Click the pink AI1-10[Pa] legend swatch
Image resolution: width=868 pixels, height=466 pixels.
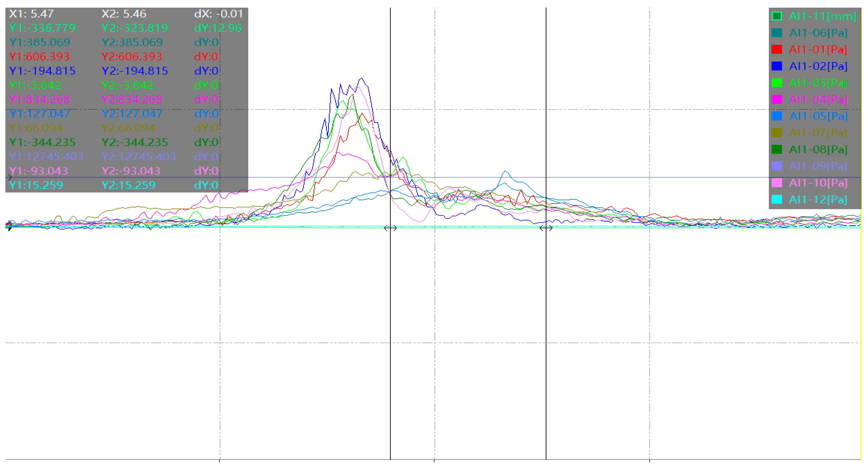pos(776,183)
